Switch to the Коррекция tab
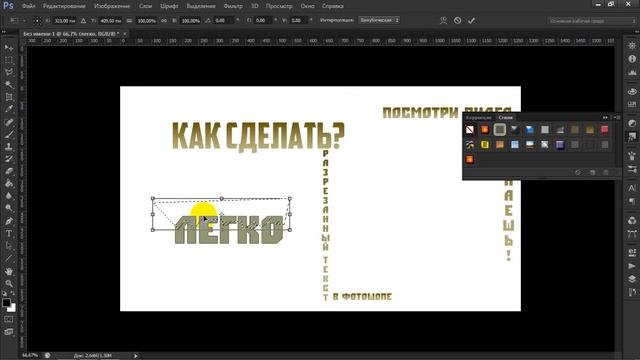This screenshot has width=640, height=360. click(x=479, y=118)
